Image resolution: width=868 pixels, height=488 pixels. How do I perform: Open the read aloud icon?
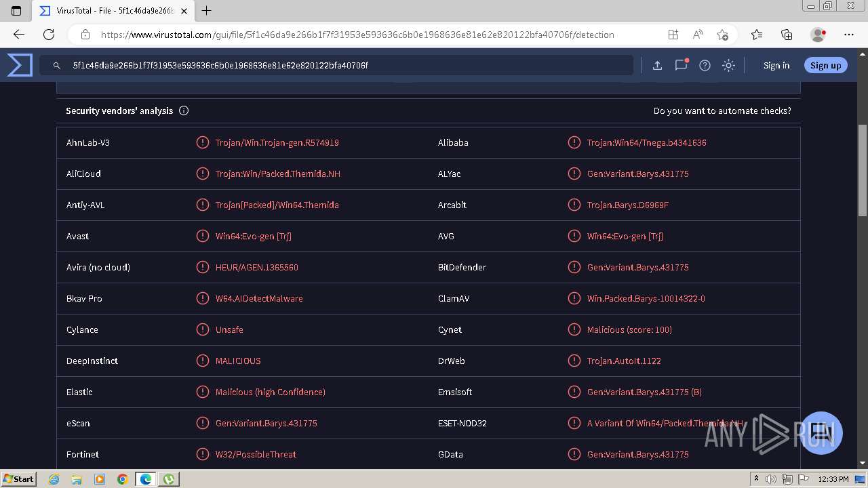(698, 35)
